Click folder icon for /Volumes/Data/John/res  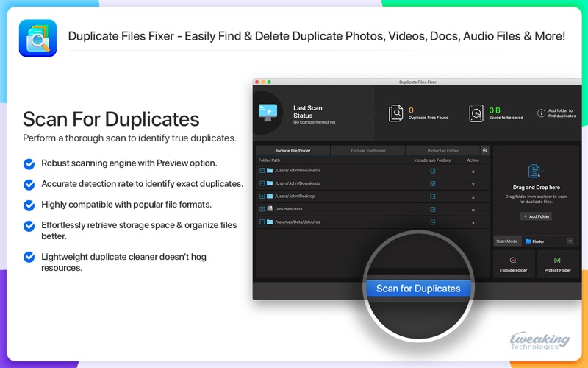[270, 222]
